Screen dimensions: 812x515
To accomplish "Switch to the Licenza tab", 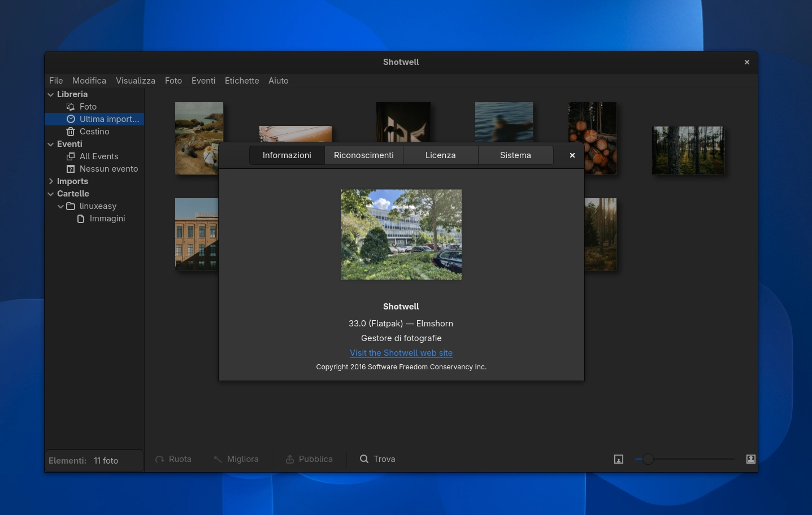I will click(x=441, y=155).
